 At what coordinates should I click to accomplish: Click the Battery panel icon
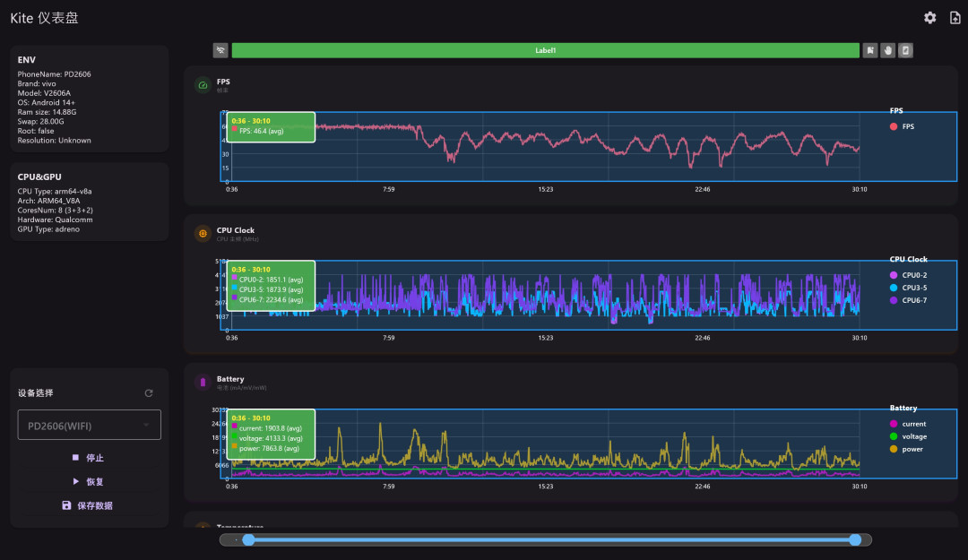tap(203, 383)
